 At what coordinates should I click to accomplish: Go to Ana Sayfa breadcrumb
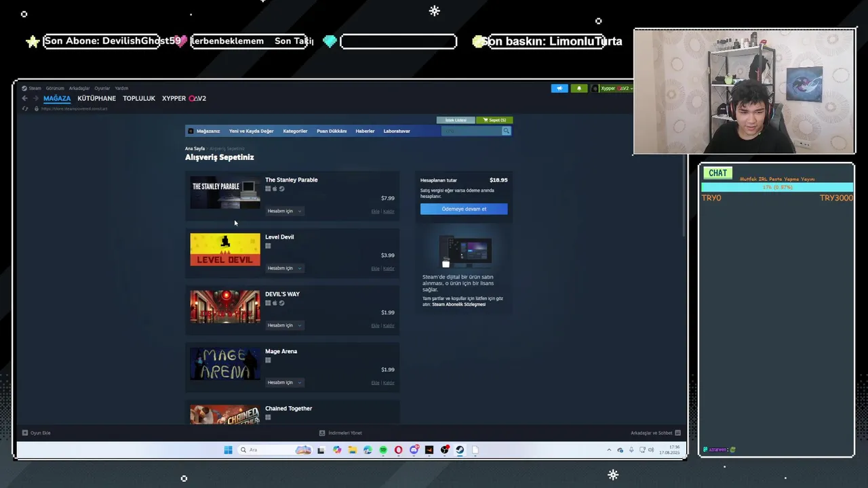click(x=195, y=148)
